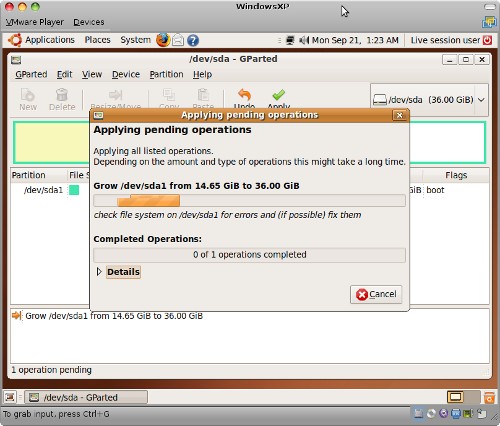
Task: Click the '1 operation pending' status text
Action: (x=51, y=370)
